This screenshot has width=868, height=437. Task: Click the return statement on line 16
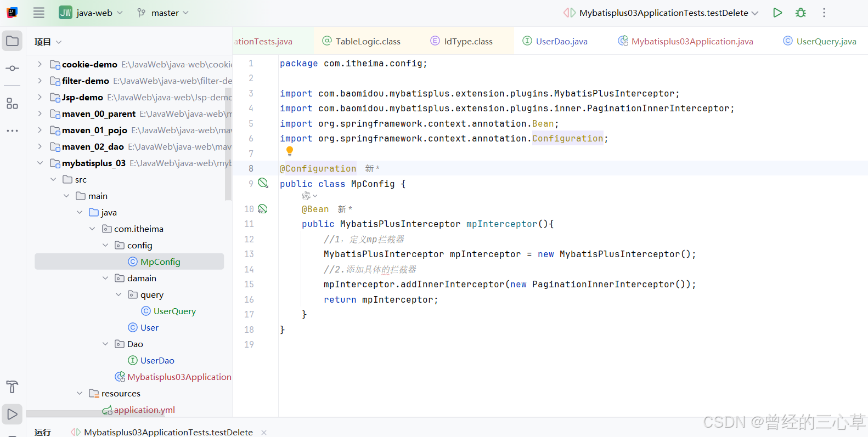pyautogui.click(x=381, y=299)
